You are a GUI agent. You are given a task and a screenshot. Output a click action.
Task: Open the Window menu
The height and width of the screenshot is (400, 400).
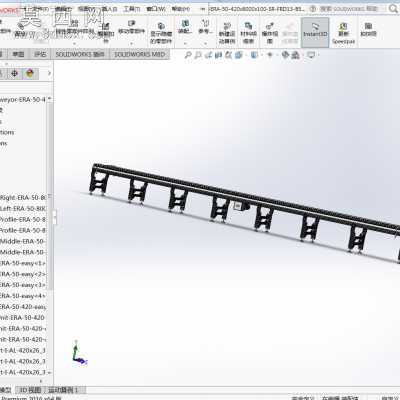(x=156, y=9)
